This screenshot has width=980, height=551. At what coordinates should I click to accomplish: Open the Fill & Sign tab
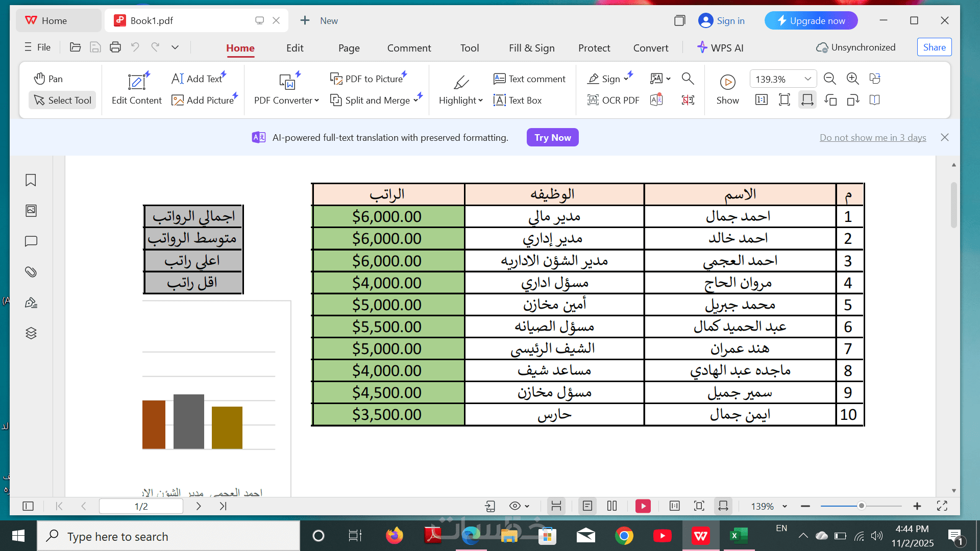click(x=531, y=48)
